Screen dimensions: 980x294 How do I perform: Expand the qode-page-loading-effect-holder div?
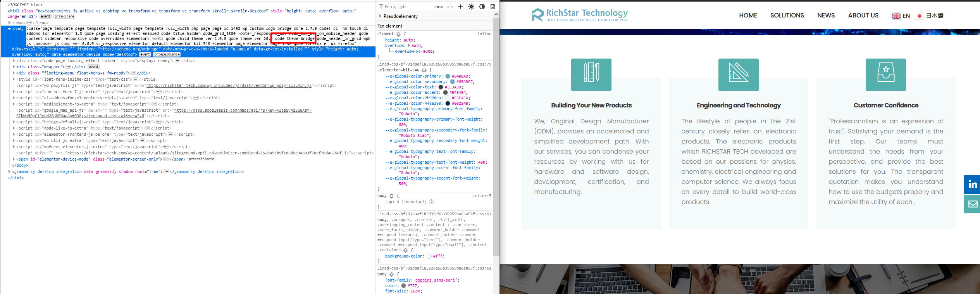14,61
